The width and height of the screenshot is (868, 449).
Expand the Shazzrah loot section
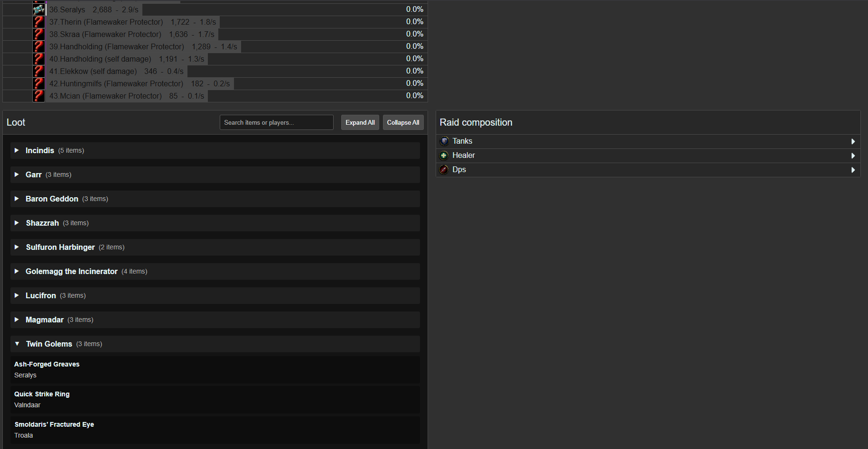point(215,223)
